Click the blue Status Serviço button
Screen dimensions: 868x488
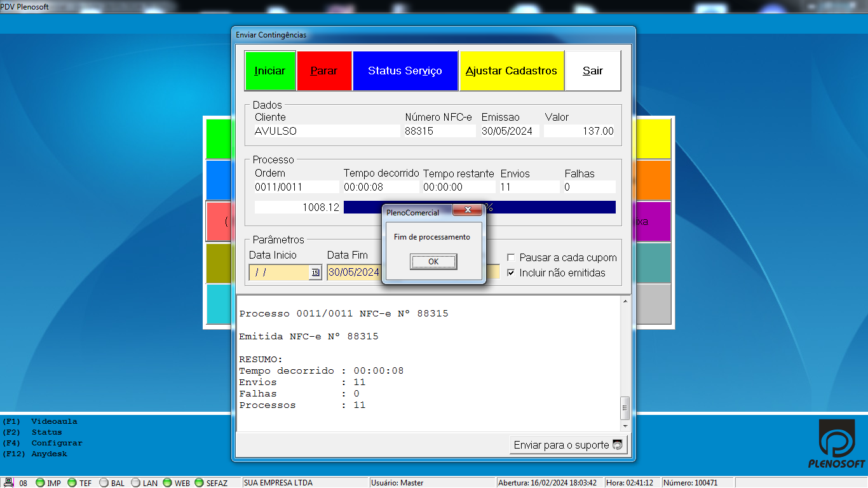[405, 71]
